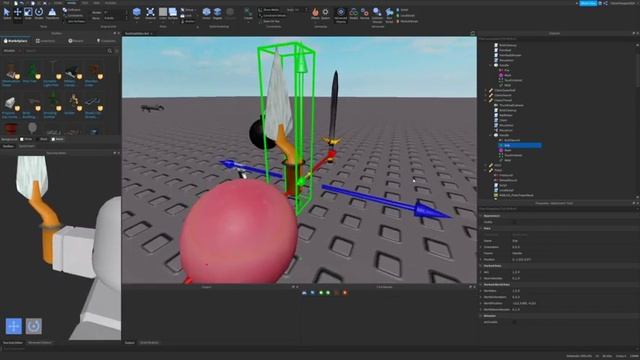Collapse the lower Handle node in Explorer
Viewport: 640px width, 360px height.
pos(491,135)
